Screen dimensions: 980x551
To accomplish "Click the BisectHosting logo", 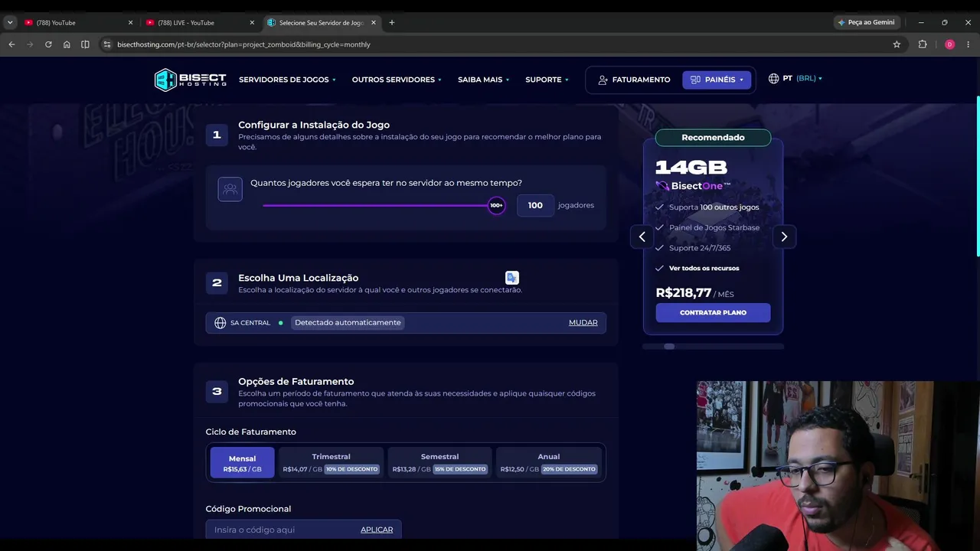I will 191,80.
